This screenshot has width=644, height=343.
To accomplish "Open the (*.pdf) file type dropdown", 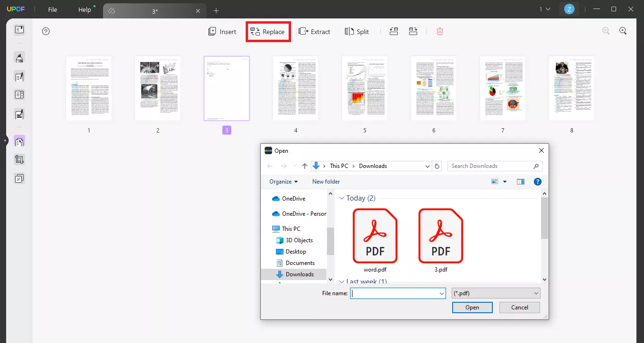I will [496, 293].
